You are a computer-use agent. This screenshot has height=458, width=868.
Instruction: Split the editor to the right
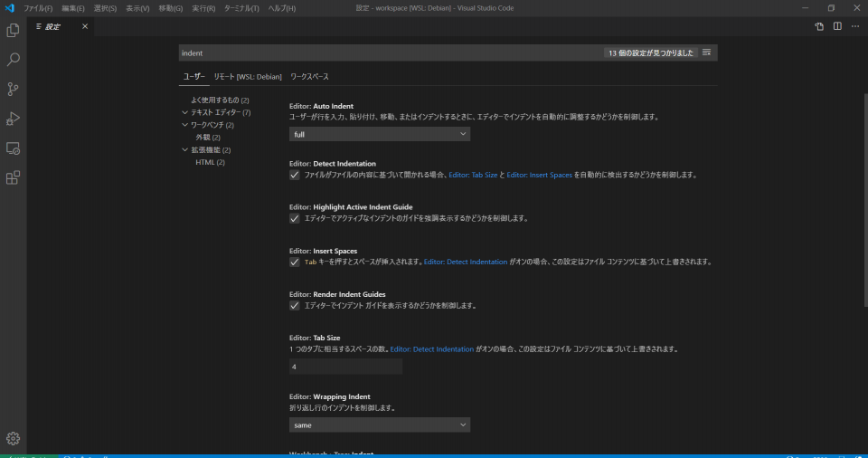click(x=837, y=26)
